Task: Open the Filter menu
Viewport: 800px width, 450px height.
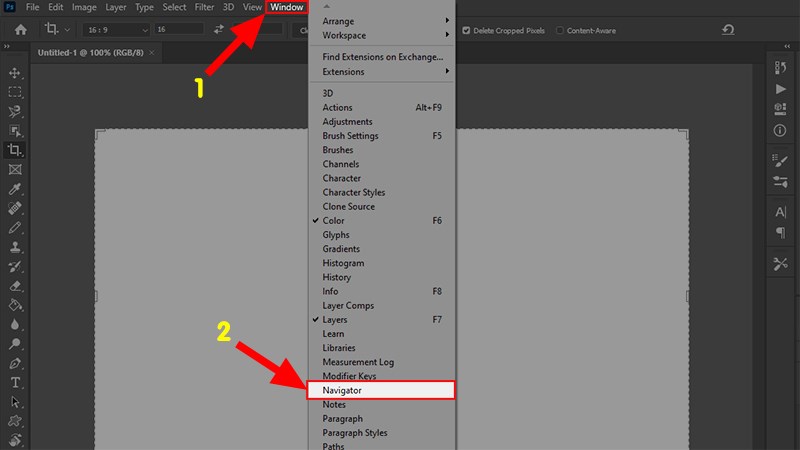Action: (x=204, y=7)
